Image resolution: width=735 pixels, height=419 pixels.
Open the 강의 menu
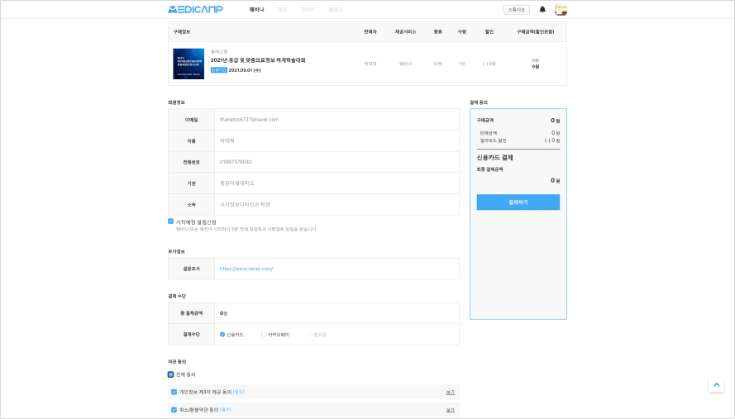pos(282,9)
